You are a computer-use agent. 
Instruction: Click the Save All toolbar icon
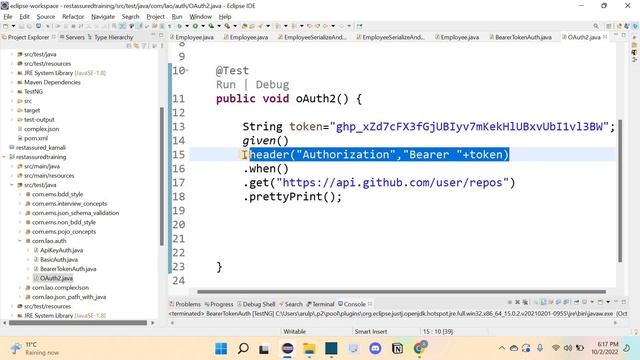pos(30,26)
